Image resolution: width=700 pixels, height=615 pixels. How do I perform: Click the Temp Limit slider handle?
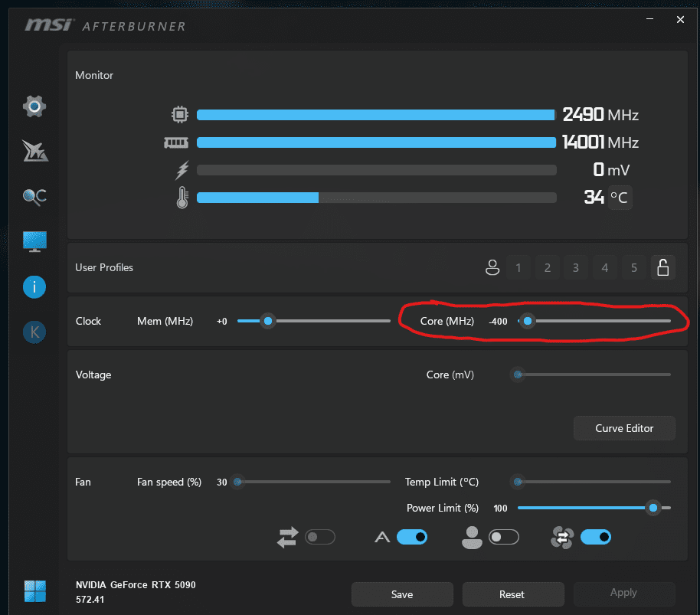coord(518,482)
